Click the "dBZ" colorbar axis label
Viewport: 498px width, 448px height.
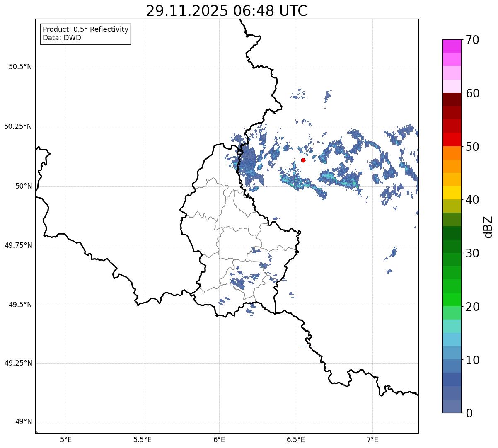tap(488, 226)
